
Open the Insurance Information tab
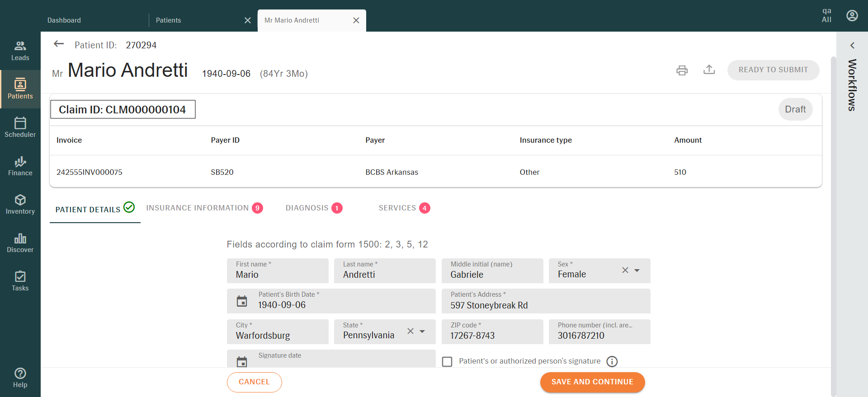204,208
